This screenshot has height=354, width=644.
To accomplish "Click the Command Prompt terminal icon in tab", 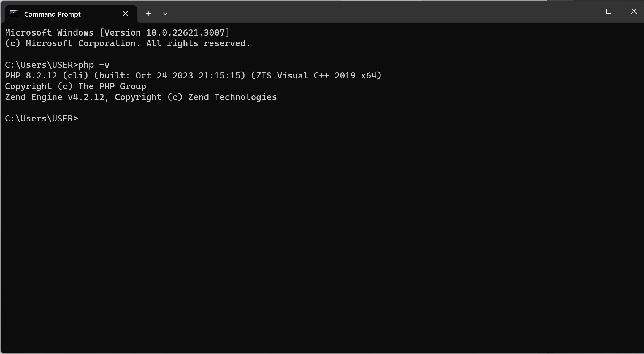I will pyautogui.click(x=14, y=14).
